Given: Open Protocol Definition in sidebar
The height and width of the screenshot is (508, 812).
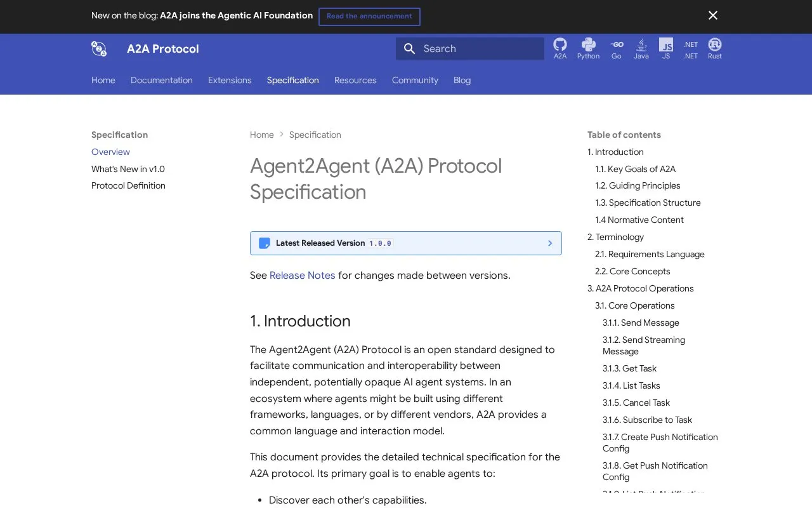Looking at the screenshot, I should [x=128, y=185].
